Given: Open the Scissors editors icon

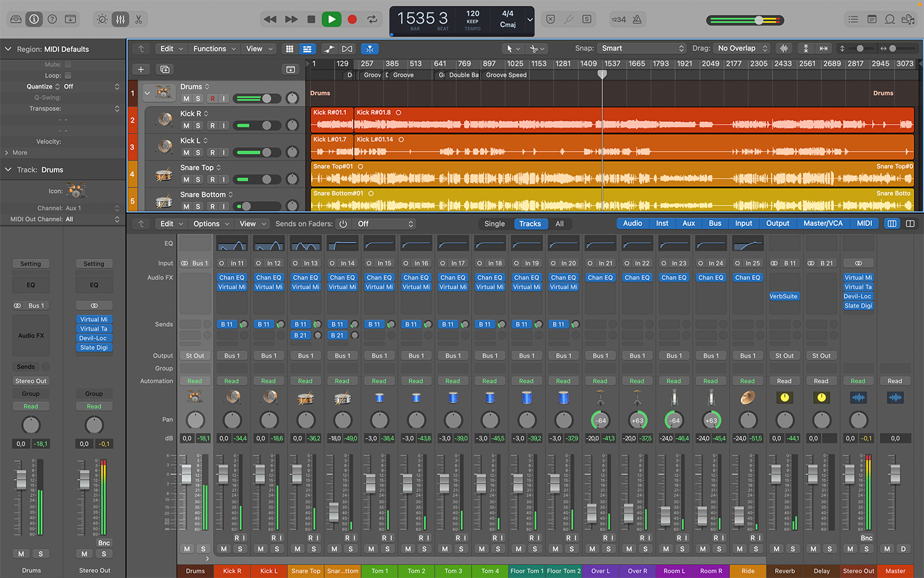Looking at the screenshot, I should pyautogui.click(x=139, y=19).
